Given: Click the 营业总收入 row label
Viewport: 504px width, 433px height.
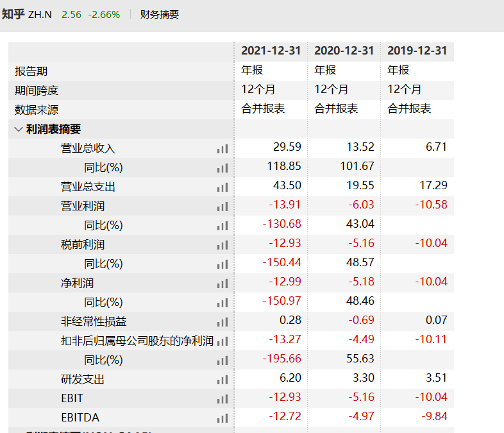Looking at the screenshot, I should click(88, 149).
